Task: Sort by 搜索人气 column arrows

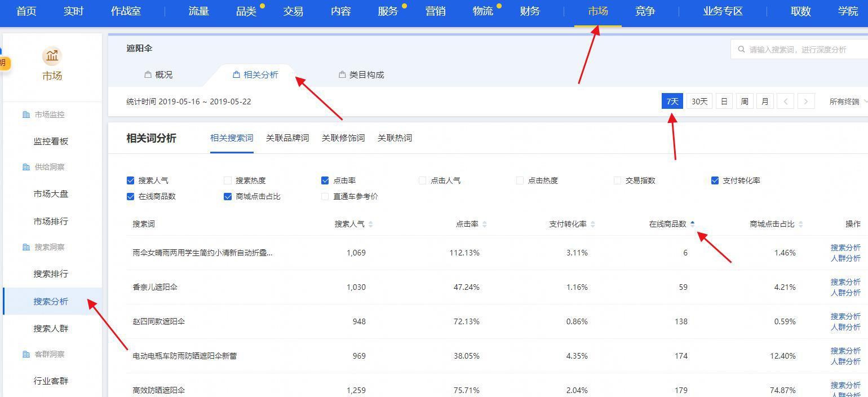Action: [370, 224]
